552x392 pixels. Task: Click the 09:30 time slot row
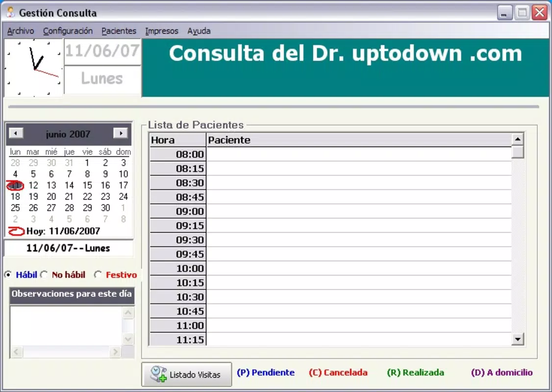point(330,240)
